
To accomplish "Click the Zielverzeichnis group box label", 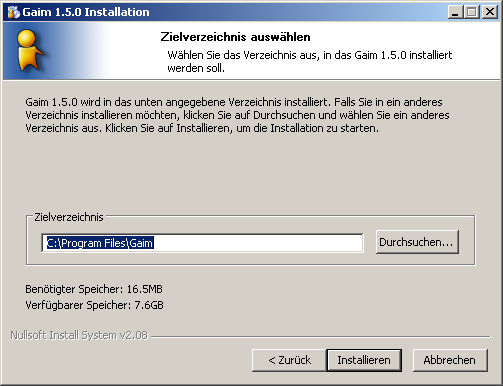I will click(69, 217).
